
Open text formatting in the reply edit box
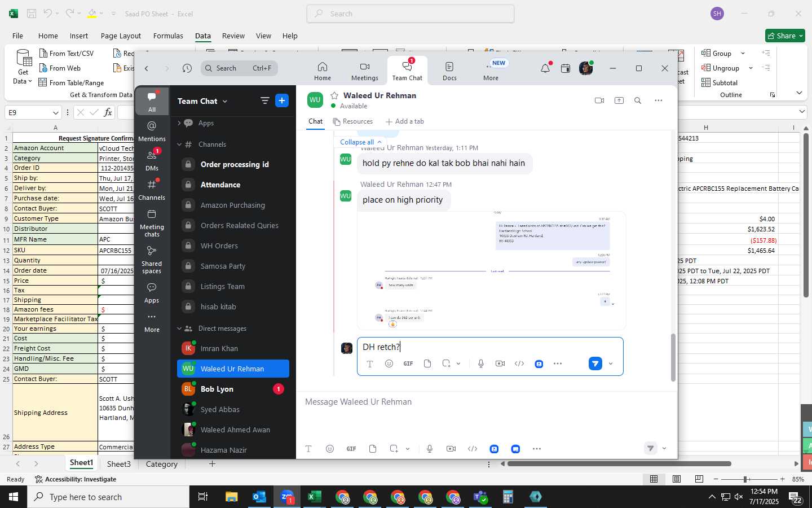point(370,364)
